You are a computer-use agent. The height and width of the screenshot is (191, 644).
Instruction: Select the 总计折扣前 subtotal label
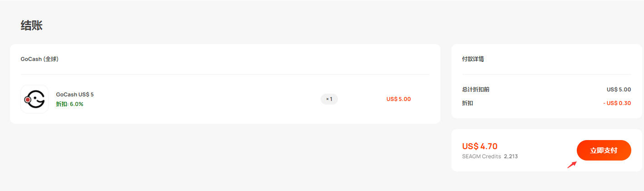476,90
